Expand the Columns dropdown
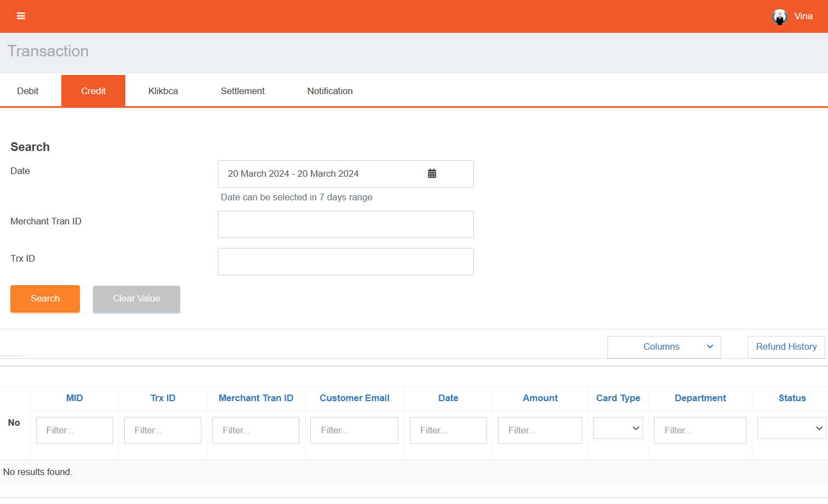The height and width of the screenshot is (504, 828). (x=664, y=347)
